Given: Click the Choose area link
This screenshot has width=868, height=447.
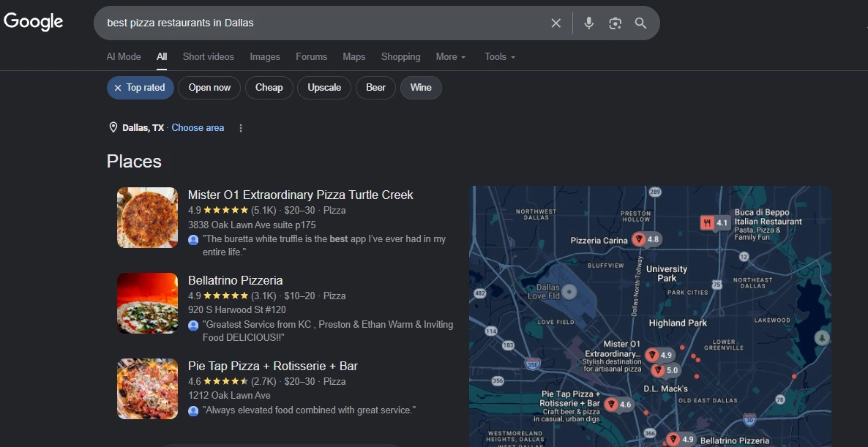Looking at the screenshot, I should (x=198, y=128).
